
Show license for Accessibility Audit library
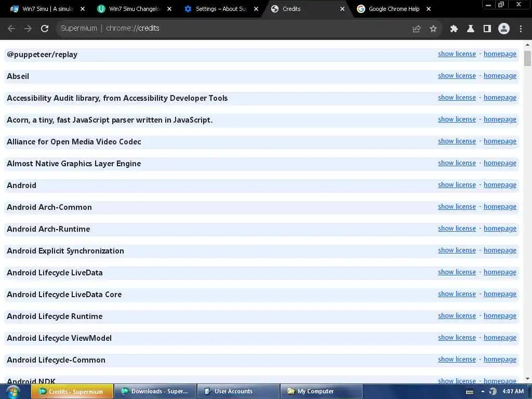[457, 97]
